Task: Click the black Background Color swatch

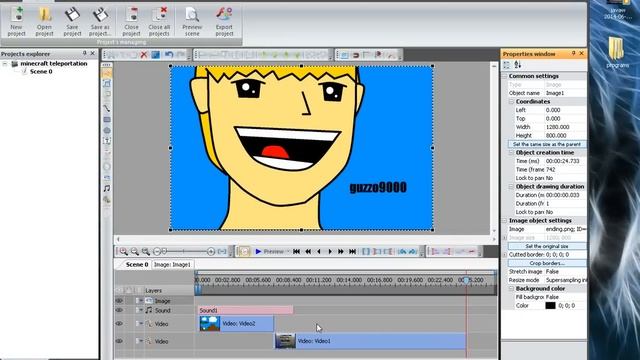Action: pyautogui.click(x=550, y=305)
